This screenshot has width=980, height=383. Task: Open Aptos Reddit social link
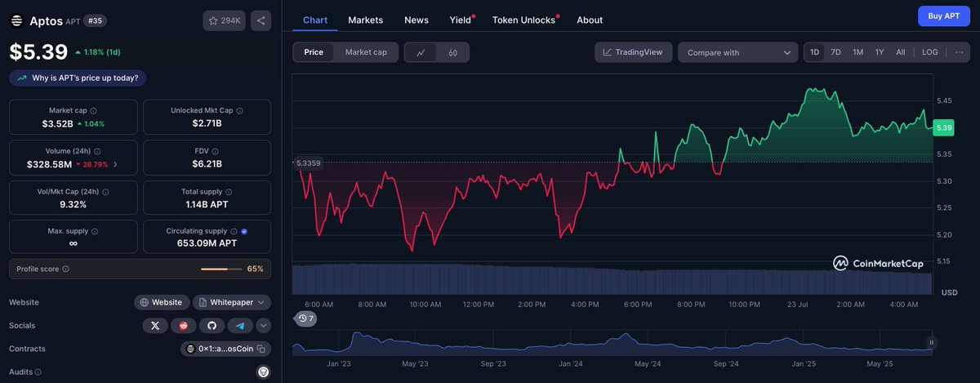click(x=183, y=325)
